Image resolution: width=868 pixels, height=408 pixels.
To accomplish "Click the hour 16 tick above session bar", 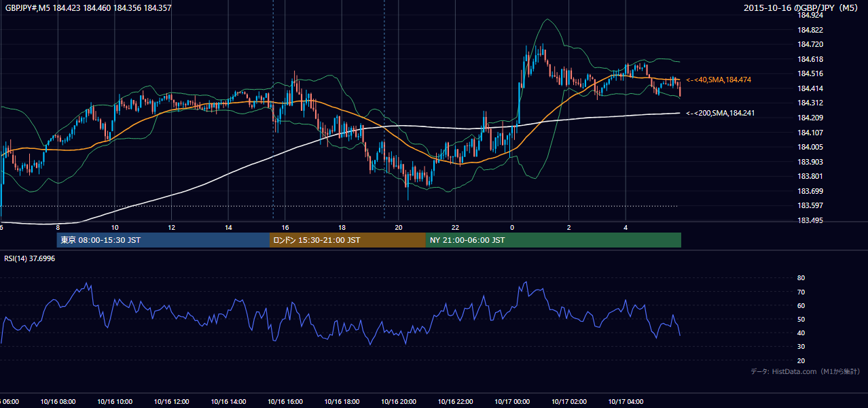I will click(x=285, y=228).
